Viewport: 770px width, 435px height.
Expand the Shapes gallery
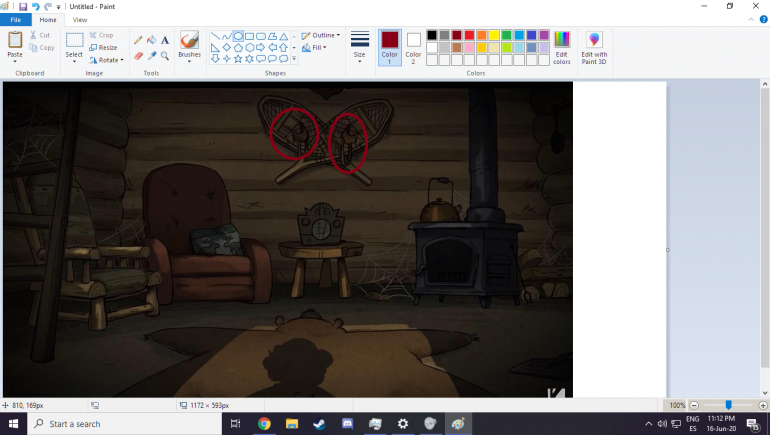click(294, 59)
